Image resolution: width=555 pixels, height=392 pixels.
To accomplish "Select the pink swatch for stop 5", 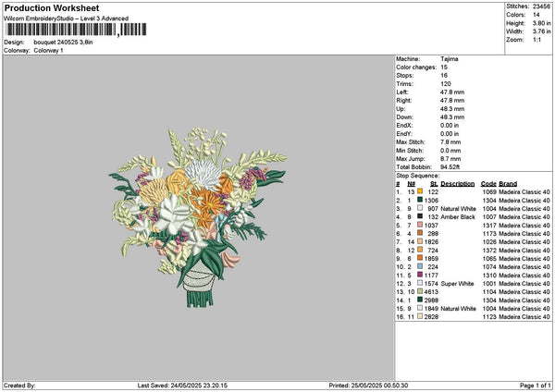I will pyautogui.click(x=420, y=226).
